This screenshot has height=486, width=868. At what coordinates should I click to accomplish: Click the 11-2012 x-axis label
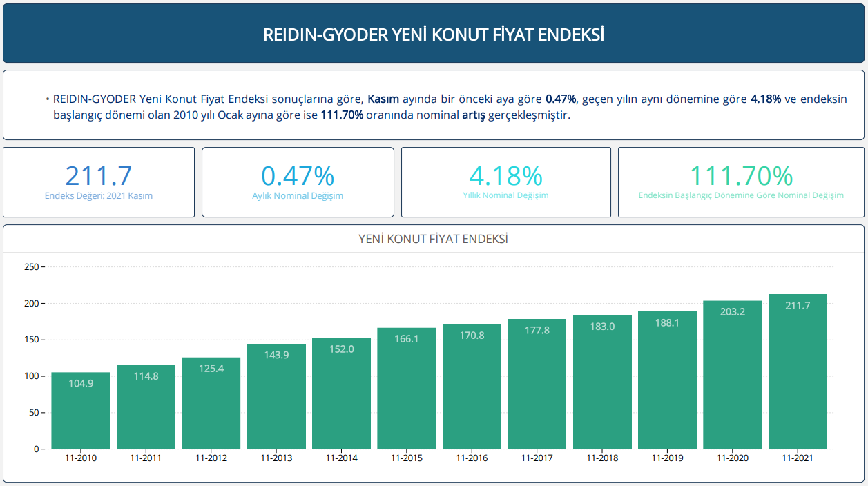[x=211, y=458]
